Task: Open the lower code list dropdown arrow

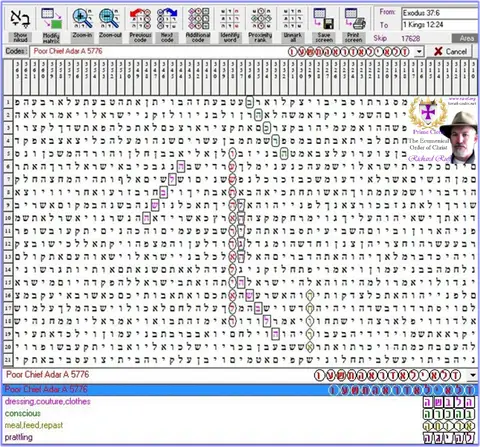Action: pos(473,375)
